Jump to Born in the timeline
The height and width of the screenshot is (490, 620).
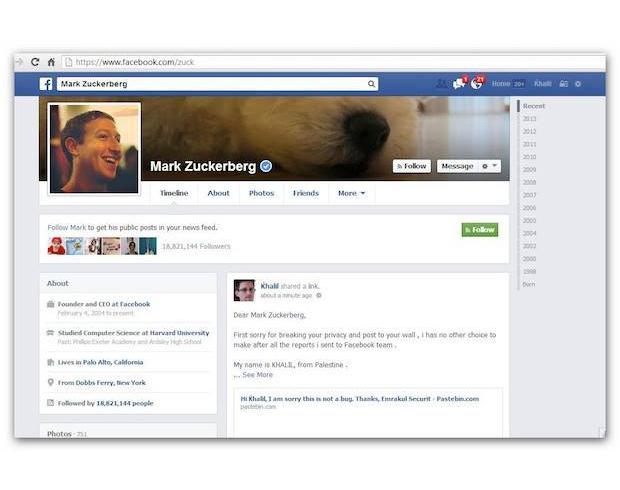[x=529, y=284]
